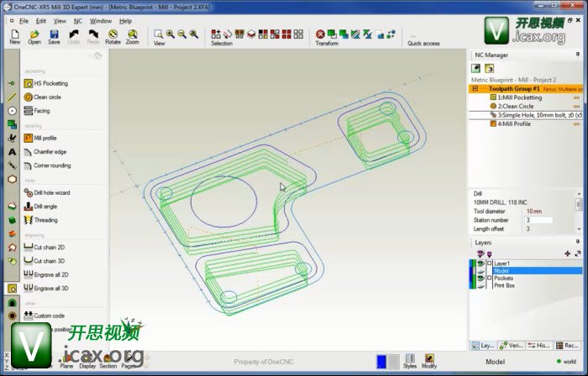Select the Threading operation
Screen dimensions: 588x376
tap(40, 220)
